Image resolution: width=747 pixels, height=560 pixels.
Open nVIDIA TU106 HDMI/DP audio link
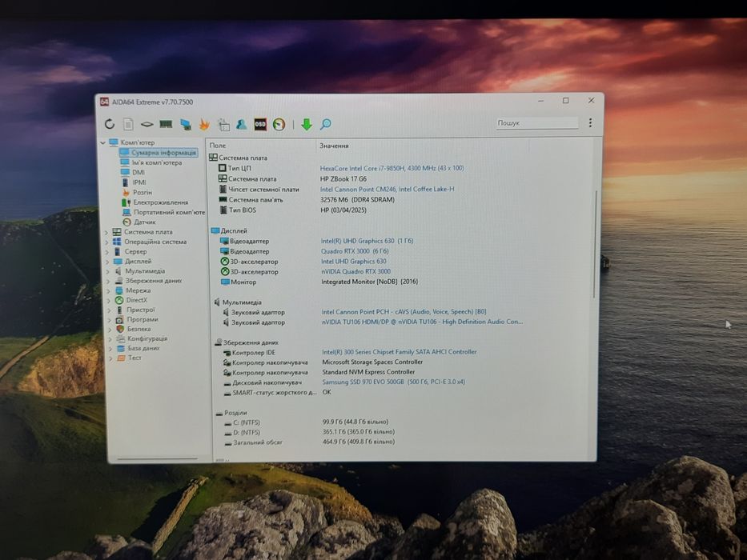(x=422, y=322)
